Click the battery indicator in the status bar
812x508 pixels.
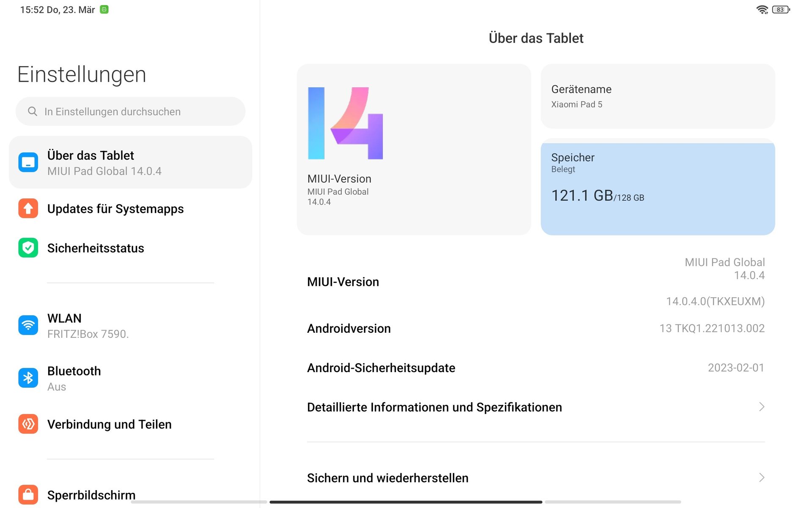(781, 10)
